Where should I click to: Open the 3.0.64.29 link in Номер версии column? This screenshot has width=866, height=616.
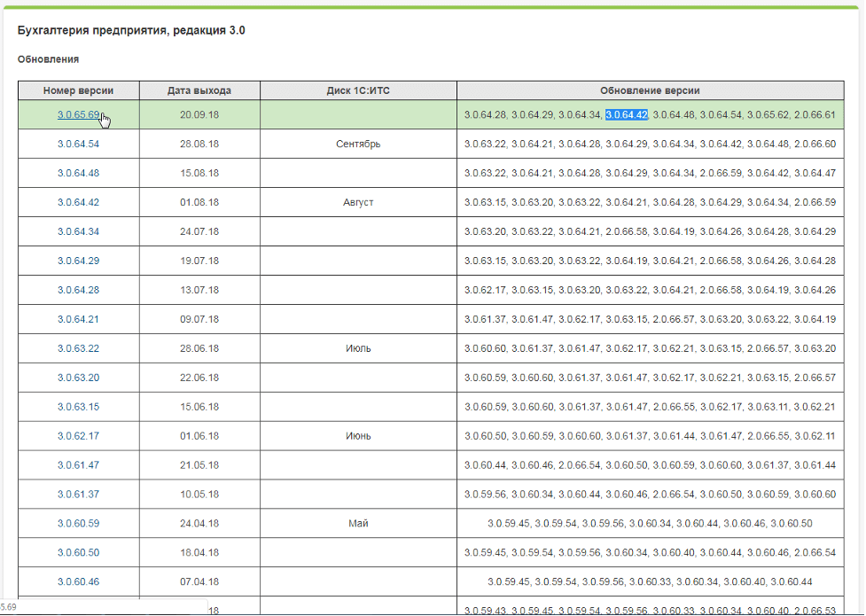[x=78, y=261]
